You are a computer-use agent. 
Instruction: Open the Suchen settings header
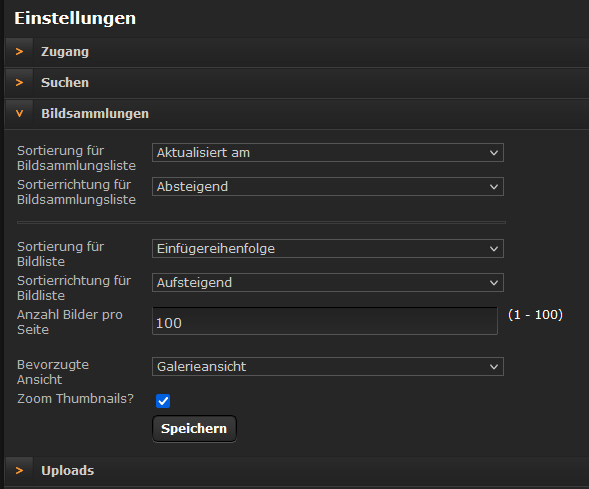point(297,83)
